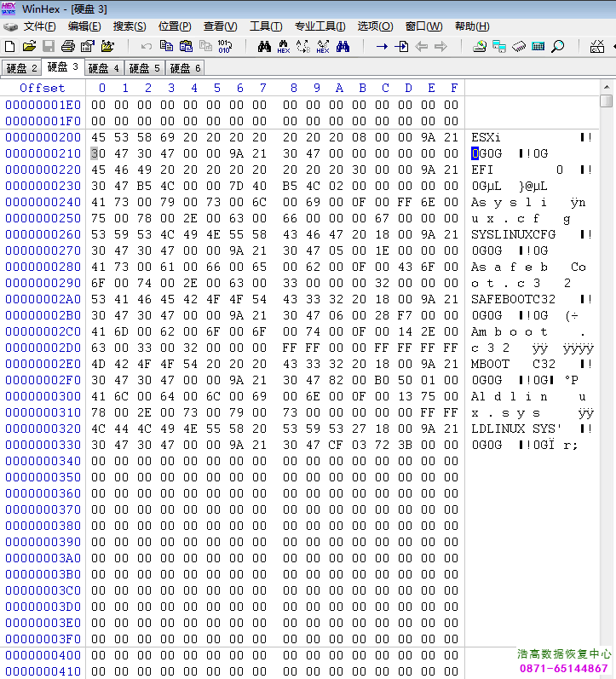Open the 专业工具(I) menu
The height and width of the screenshot is (679, 616).
click(320, 26)
